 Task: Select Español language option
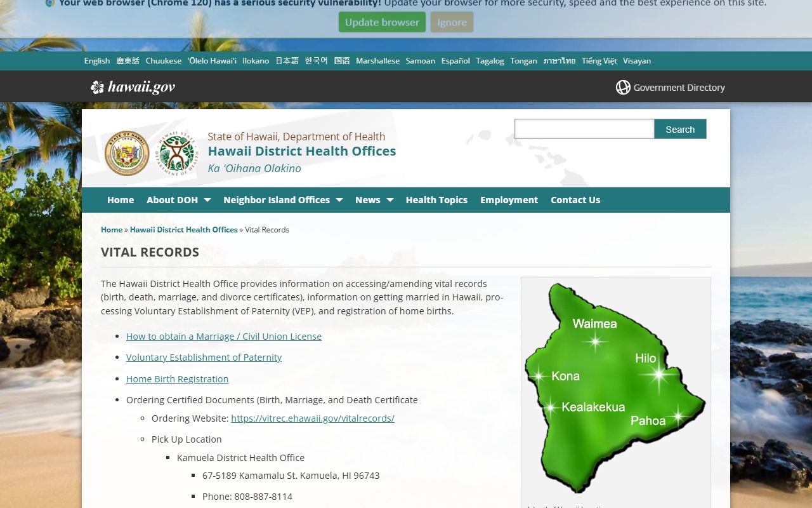(455, 61)
